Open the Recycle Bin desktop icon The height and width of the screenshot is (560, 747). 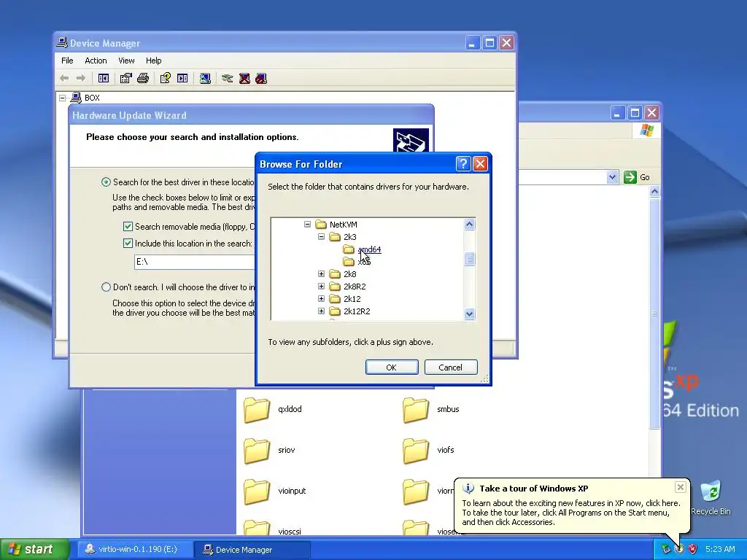pos(711,498)
